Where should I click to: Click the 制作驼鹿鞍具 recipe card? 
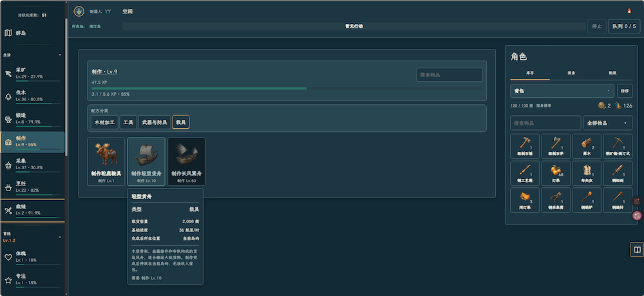106,162
